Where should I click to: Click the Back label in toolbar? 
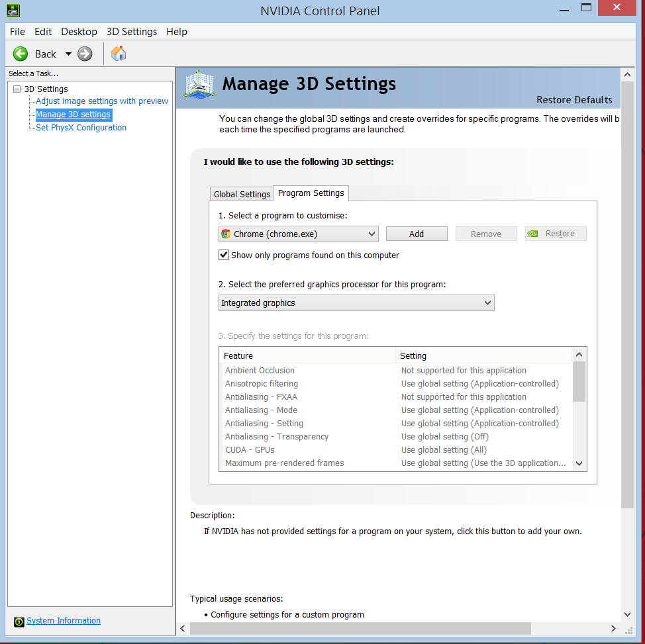(45, 54)
